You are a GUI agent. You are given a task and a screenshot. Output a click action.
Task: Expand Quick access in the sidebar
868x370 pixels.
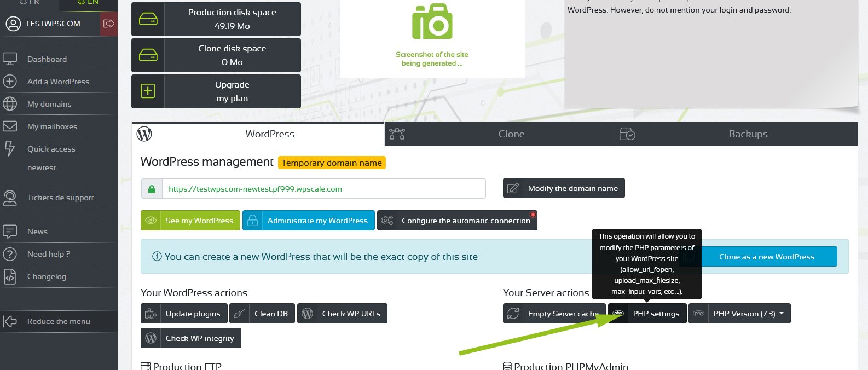[51, 149]
